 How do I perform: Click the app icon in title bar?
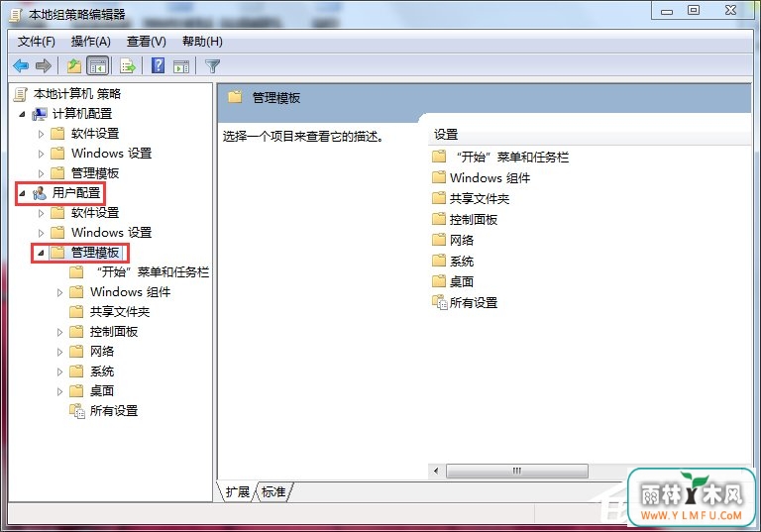[16, 15]
